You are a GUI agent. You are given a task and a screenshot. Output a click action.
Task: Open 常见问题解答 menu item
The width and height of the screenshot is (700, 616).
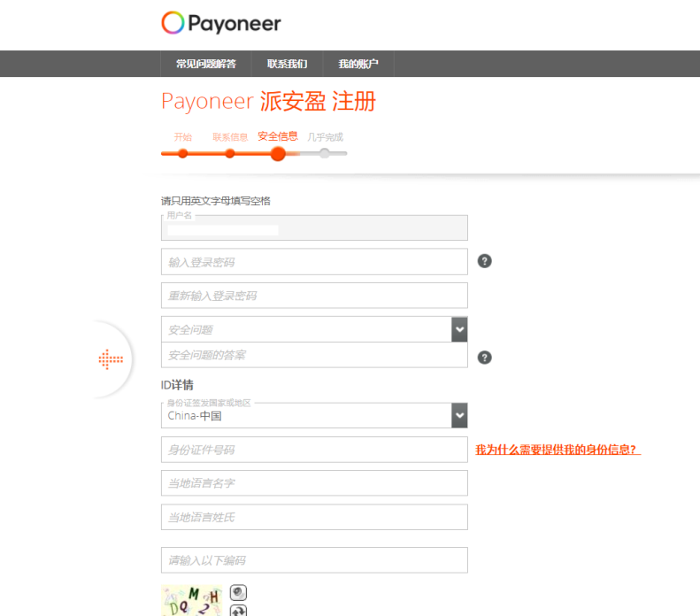click(x=205, y=64)
